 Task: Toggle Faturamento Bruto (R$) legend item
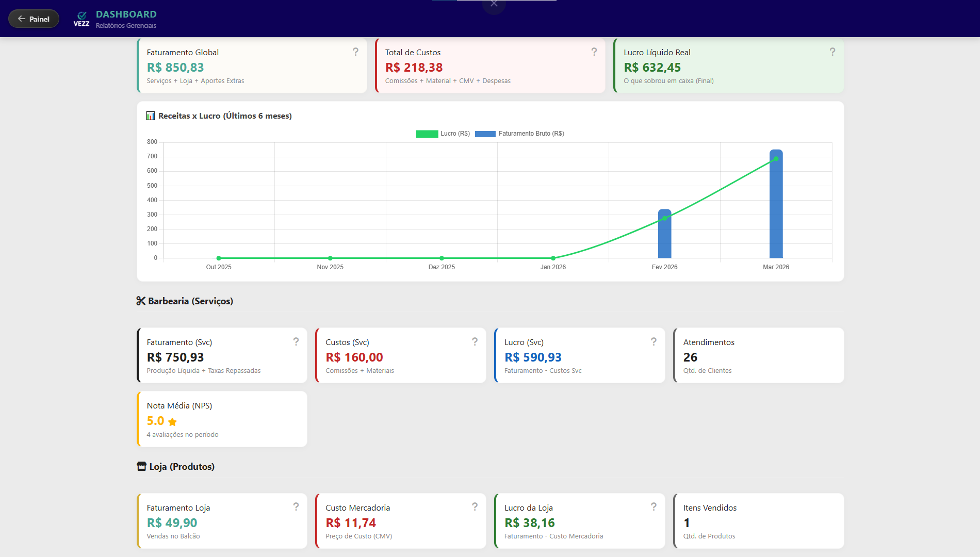click(519, 134)
